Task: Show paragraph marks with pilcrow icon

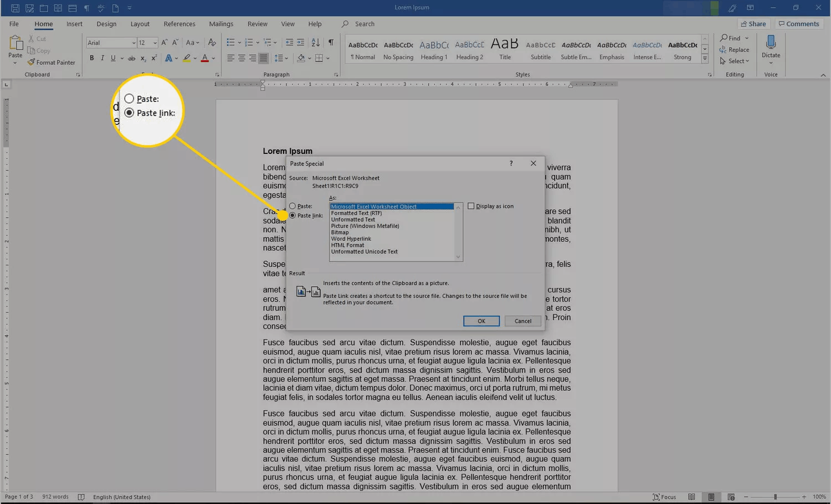Action: [x=331, y=43]
